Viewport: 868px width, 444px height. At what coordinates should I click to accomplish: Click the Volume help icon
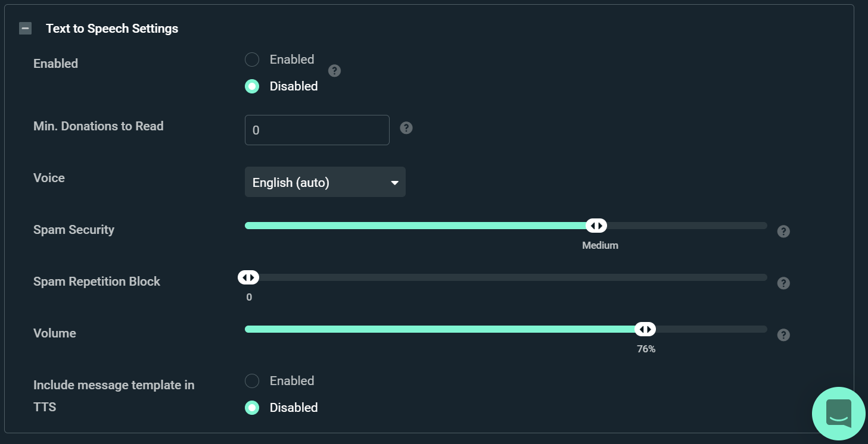click(x=783, y=335)
